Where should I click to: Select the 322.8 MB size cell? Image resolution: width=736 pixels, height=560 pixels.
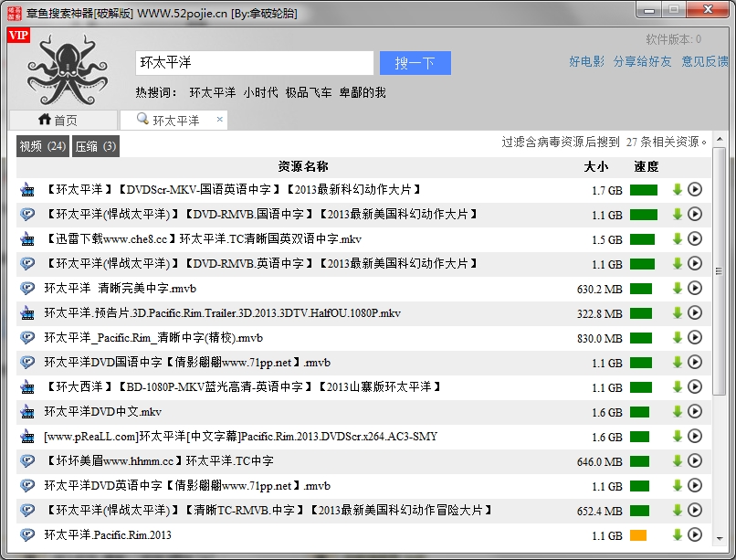coord(599,313)
